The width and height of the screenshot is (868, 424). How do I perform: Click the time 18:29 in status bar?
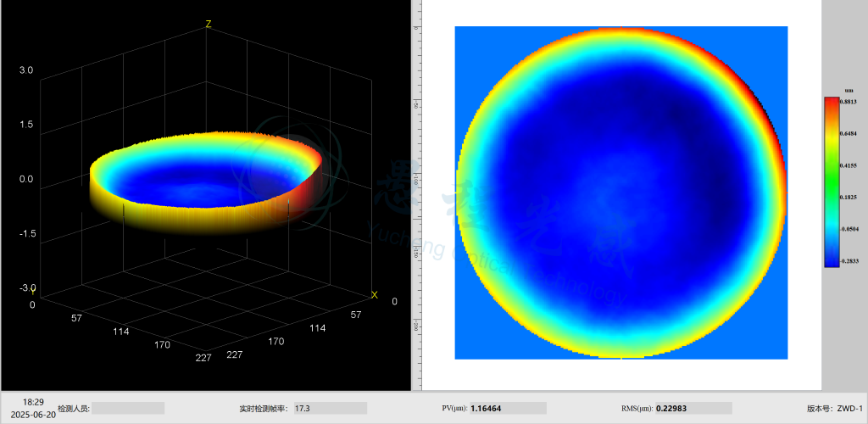point(33,402)
